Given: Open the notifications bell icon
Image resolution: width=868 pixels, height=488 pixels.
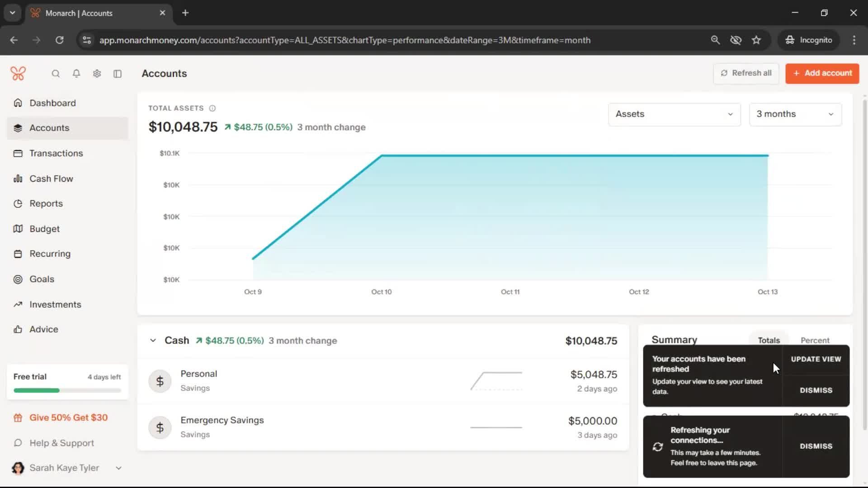Looking at the screenshot, I should (76, 74).
